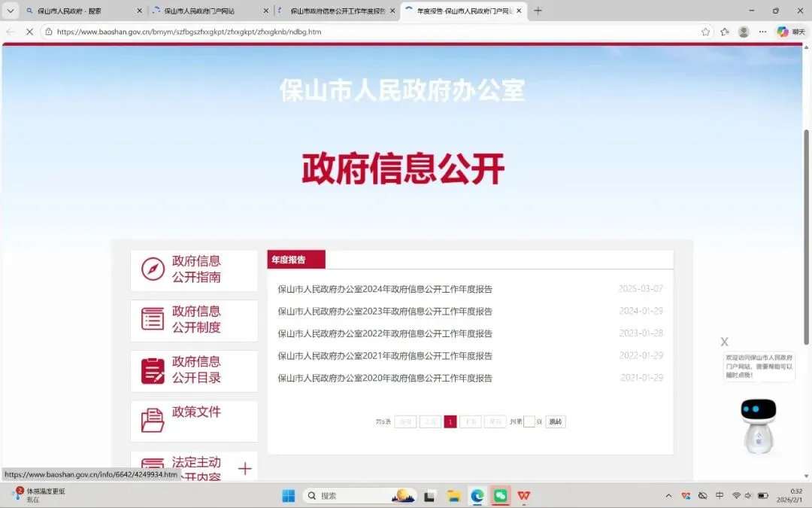Viewport: 812px width, 508px height.
Task: Open WPS Office from the taskbar
Action: coord(524,496)
